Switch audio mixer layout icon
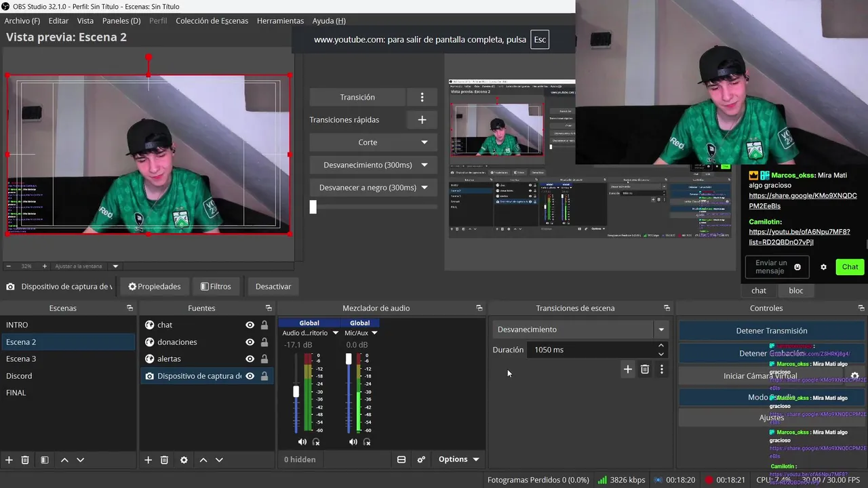Viewport: 868px width, 488px height. (x=401, y=460)
